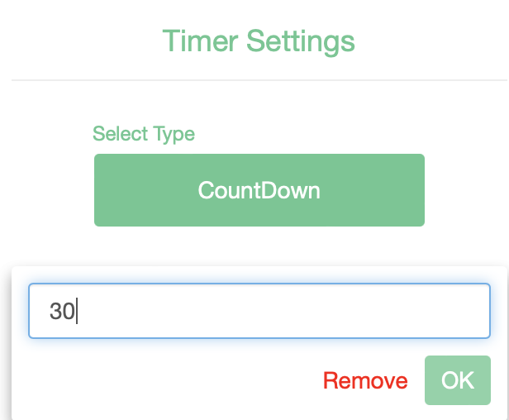Click the Timer Settings title text
The height and width of the screenshot is (420, 509).
point(258,40)
